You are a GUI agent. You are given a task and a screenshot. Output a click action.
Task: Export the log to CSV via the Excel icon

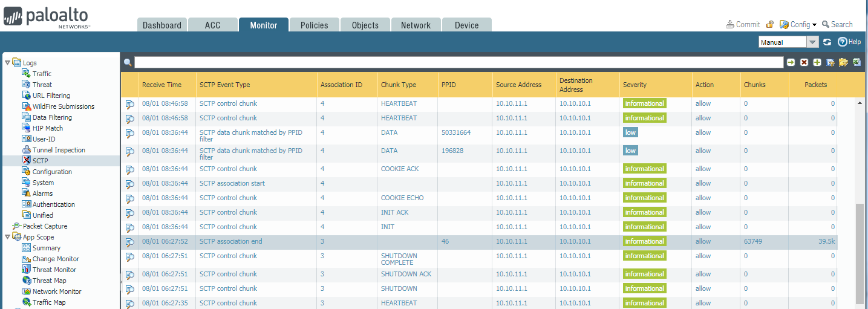(x=857, y=62)
